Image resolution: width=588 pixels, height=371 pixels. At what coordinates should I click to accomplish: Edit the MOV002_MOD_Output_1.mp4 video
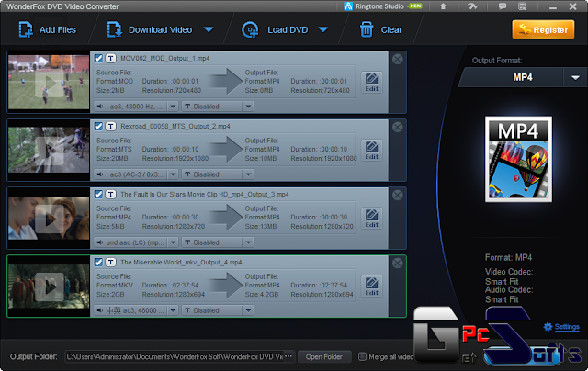point(371,82)
